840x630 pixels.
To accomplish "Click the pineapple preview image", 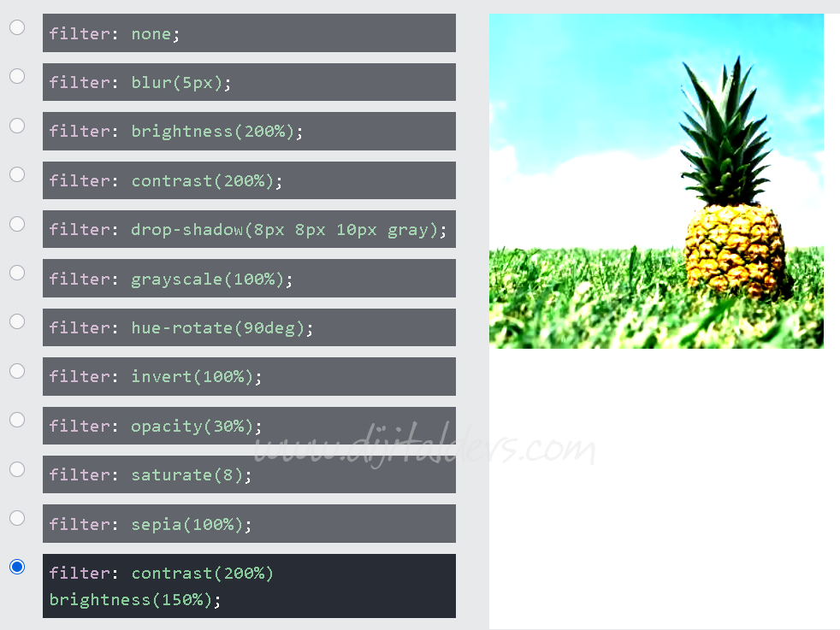I will coord(656,180).
